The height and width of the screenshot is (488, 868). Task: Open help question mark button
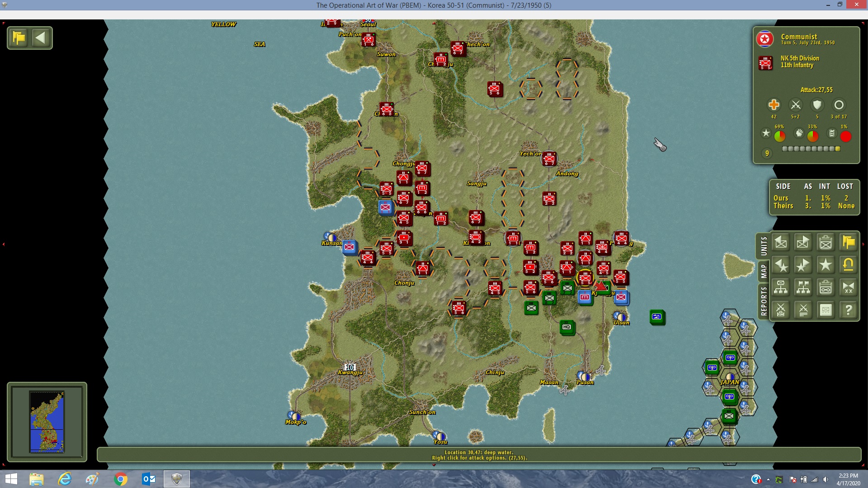[849, 310]
